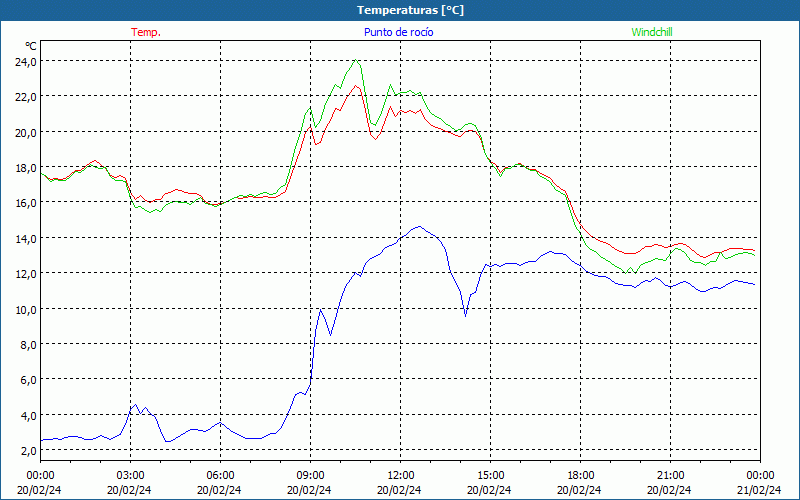Click the 21:00 time axis label
The width and height of the screenshot is (800, 500).
tap(670, 476)
